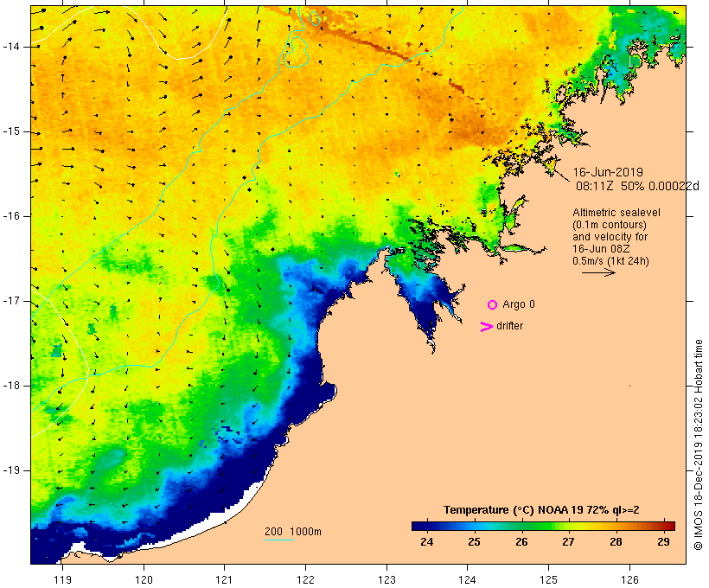Click the 'and velocity for' caption line

pyautogui.click(x=610, y=237)
